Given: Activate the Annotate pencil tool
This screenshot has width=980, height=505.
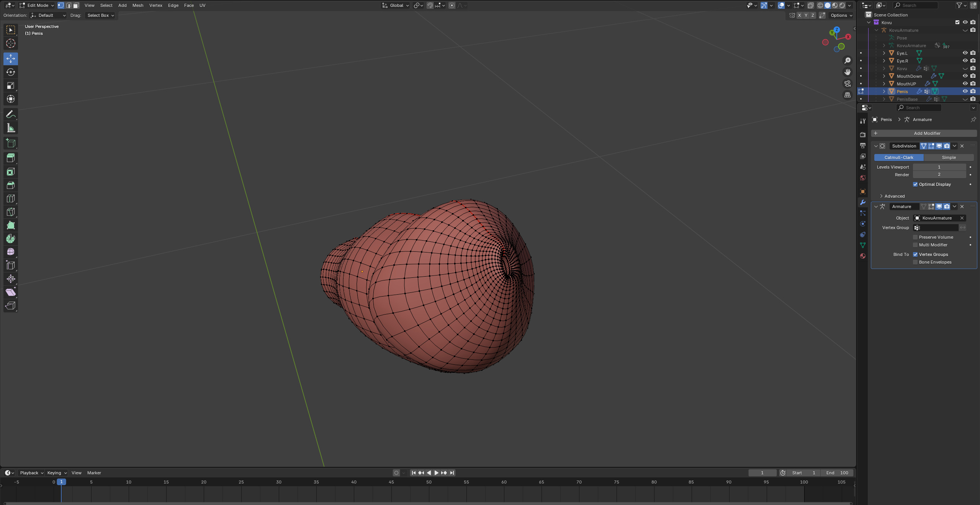Looking at the screenshot, I should coord(11,114).
